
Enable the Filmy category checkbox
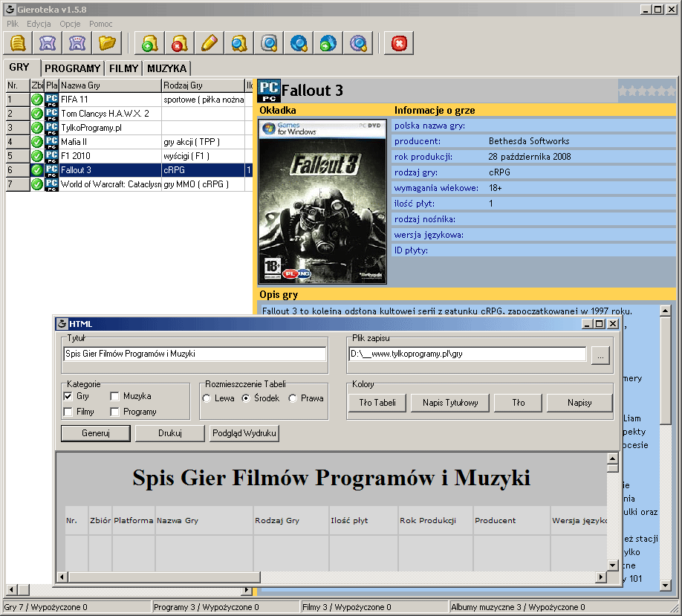pos(68,412)
